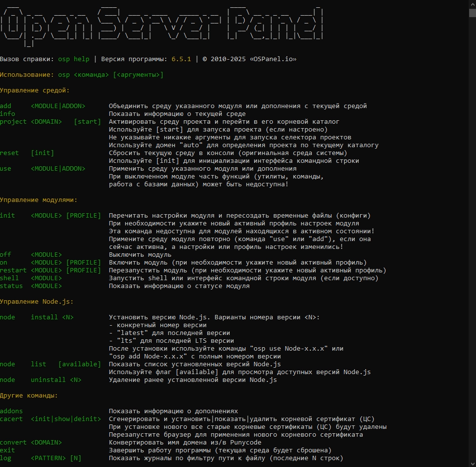Viewport: 476px width, 467px height.
Task: Click the 'addons' command name
Action: 11,411
